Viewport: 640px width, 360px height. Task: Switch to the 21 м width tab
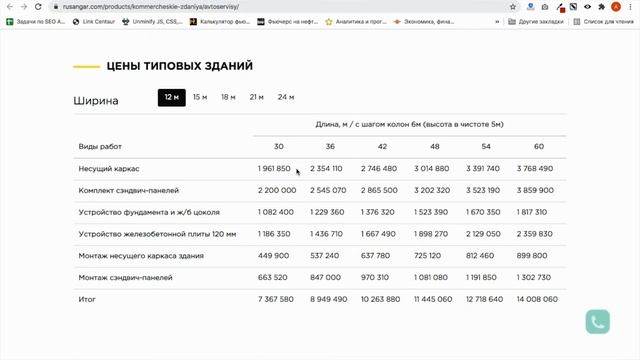(257, 98)
